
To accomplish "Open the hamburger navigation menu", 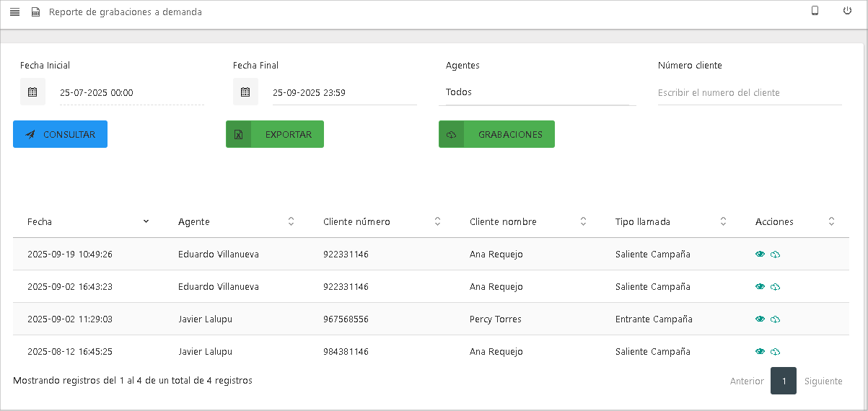I will click(x=14, y=12).
